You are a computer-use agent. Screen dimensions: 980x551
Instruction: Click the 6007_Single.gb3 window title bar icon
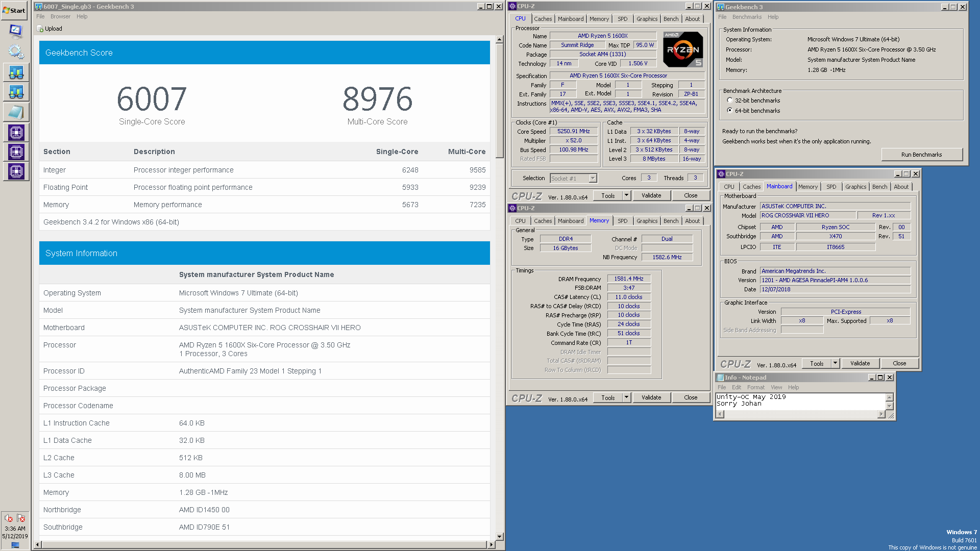coord(39,7)
